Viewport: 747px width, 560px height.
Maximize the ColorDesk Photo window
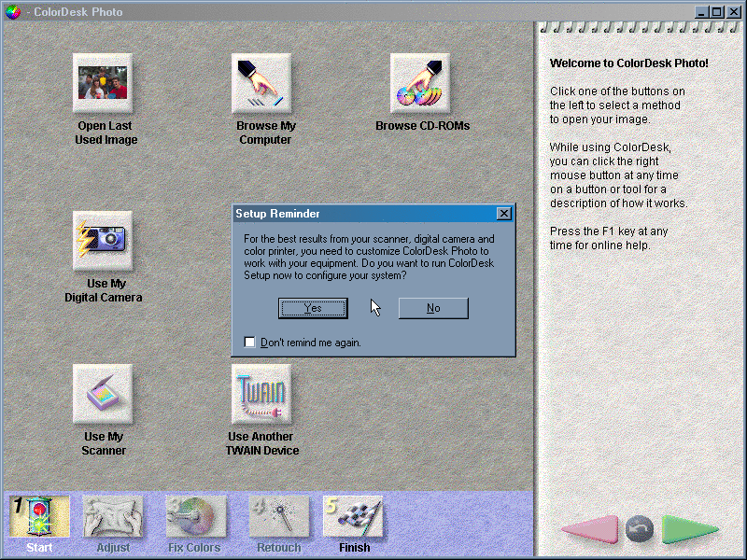716,11
